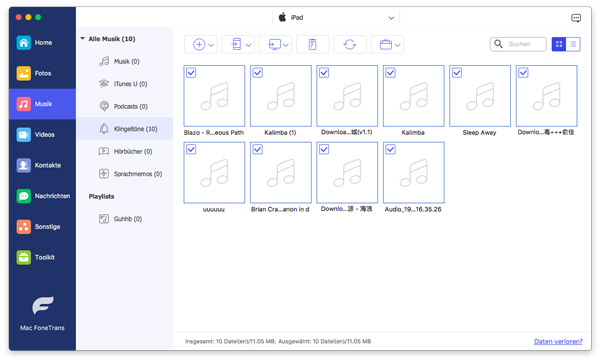
Task: Uncheck the Audio_19...16.35.26 checkbox
Action: pyautogui.click(x=391, y=149)
